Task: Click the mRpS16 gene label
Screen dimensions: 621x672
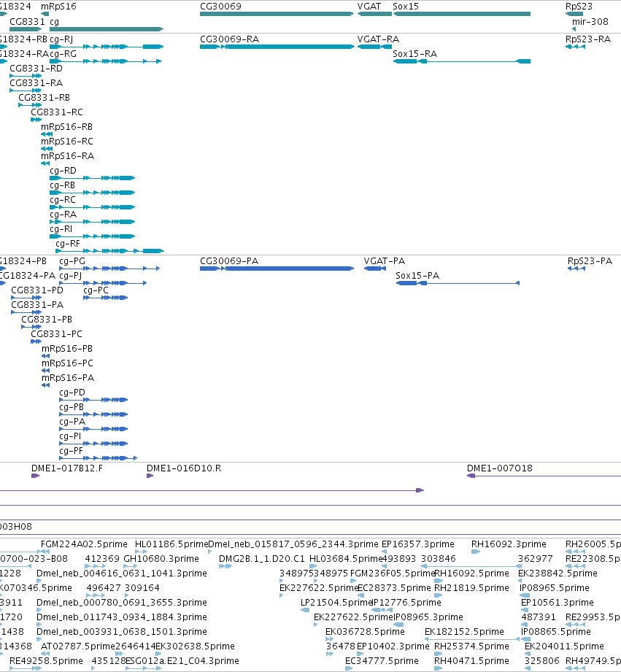Action: pyautogui.click(x=58, y=7)
